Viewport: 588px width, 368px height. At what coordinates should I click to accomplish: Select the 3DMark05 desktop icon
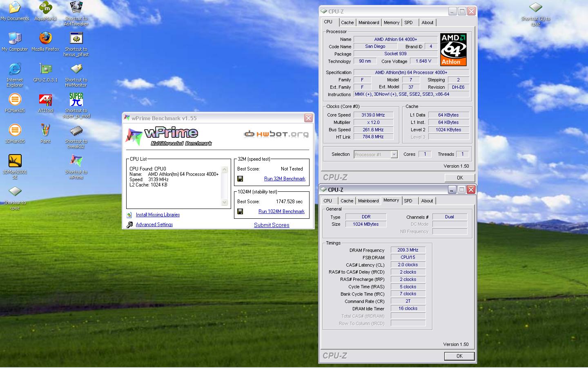(15, 130)
